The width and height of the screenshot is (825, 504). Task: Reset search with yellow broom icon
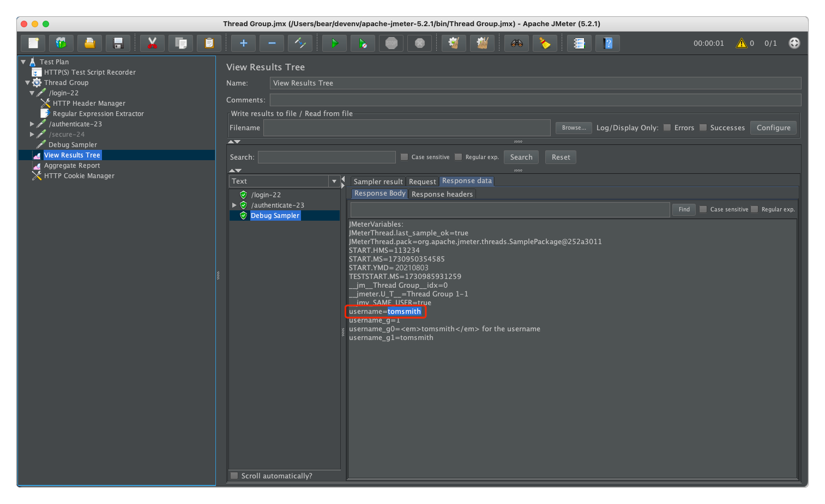pyautogui.click(x=545, y=43)
